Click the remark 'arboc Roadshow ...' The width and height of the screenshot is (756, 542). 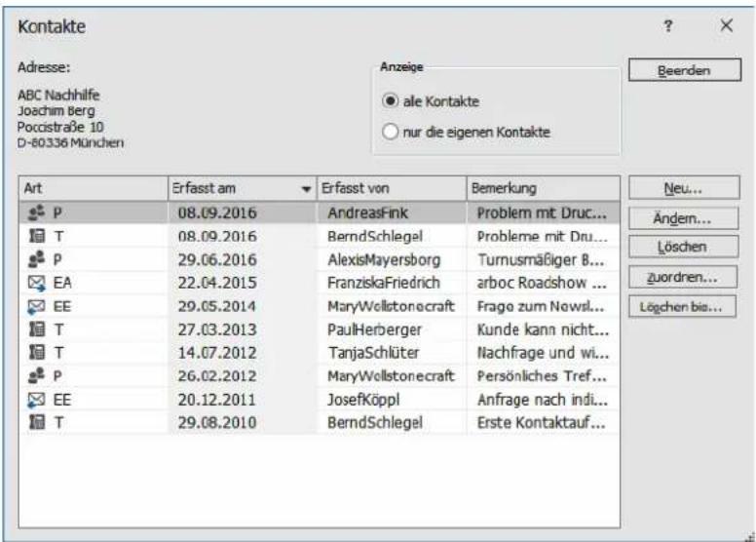(542, 283)
